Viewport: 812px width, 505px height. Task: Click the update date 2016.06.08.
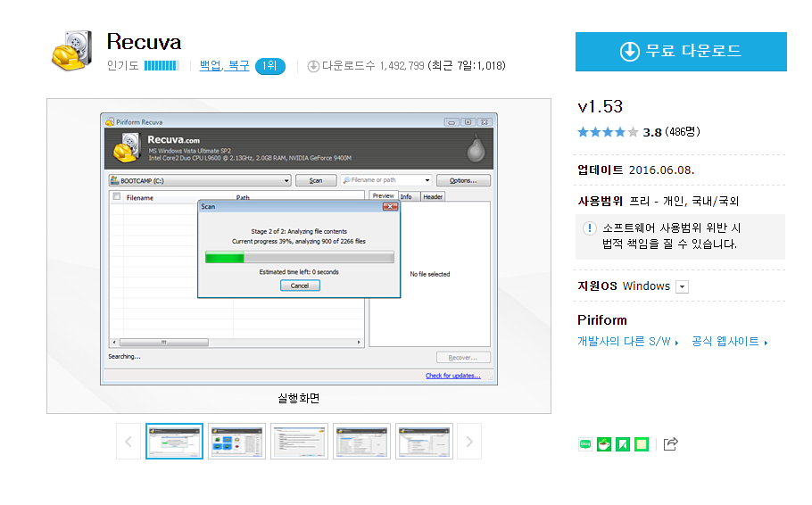coord(661,170)
